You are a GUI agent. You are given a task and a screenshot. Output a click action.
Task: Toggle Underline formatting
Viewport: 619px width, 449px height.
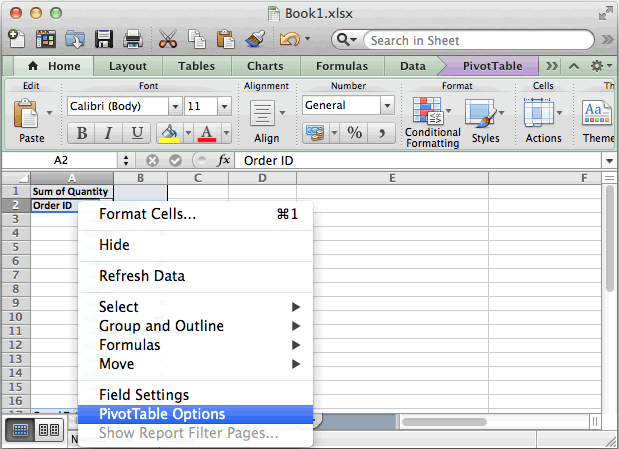click(137, 133)
